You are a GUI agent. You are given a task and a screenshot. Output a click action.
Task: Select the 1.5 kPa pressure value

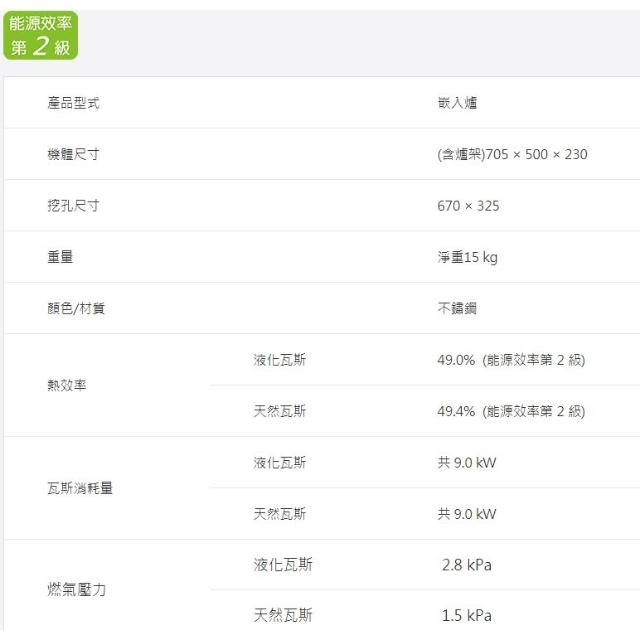pyautogui.click(x=467, y=615)
